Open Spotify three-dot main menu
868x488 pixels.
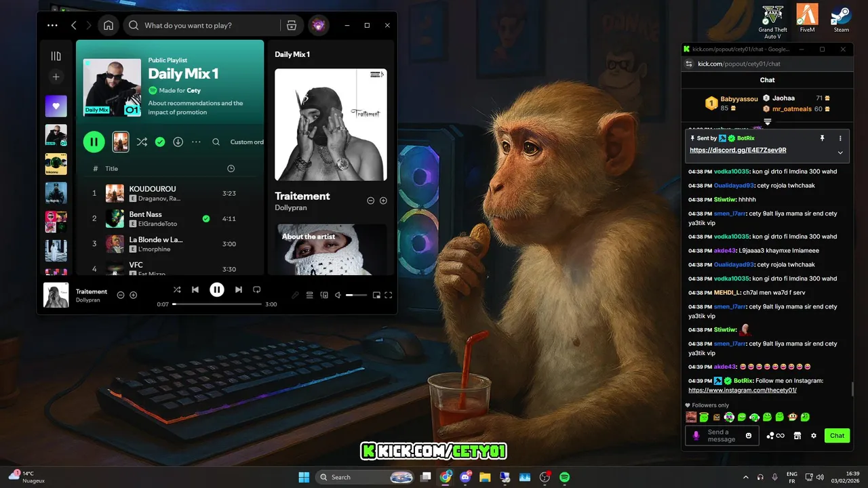(52, 25)
